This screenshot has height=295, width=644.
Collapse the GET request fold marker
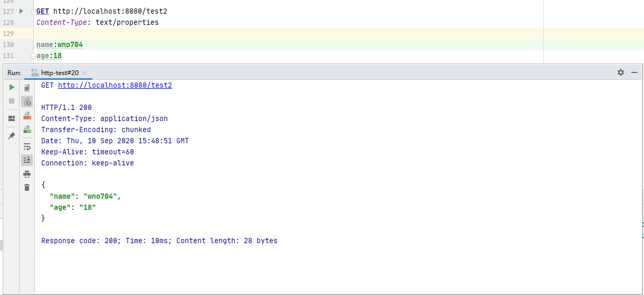(x=33, y=12)
